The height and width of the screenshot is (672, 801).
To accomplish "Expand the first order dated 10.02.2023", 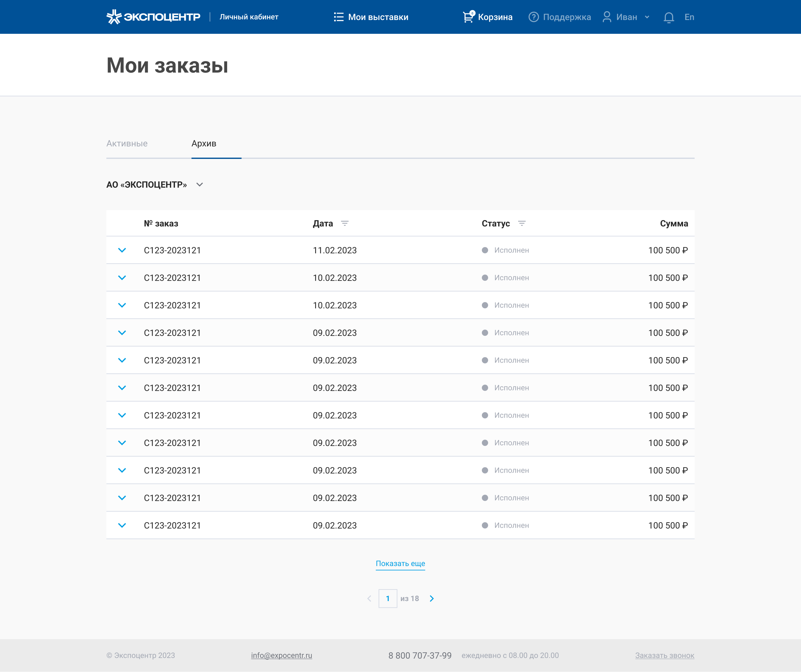I will (x=122, y=277).
